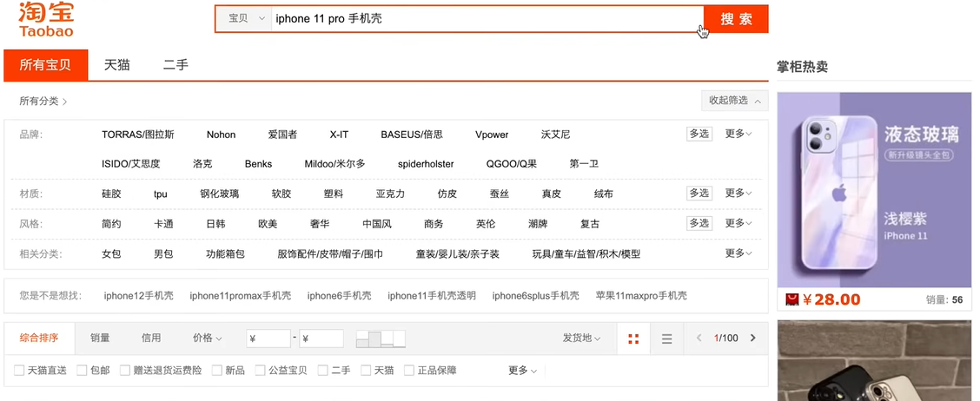Image resolution: width=980 pixels, height=401 pixels.
Task: Sort results by 销量
Action: [x=100, y=338]
